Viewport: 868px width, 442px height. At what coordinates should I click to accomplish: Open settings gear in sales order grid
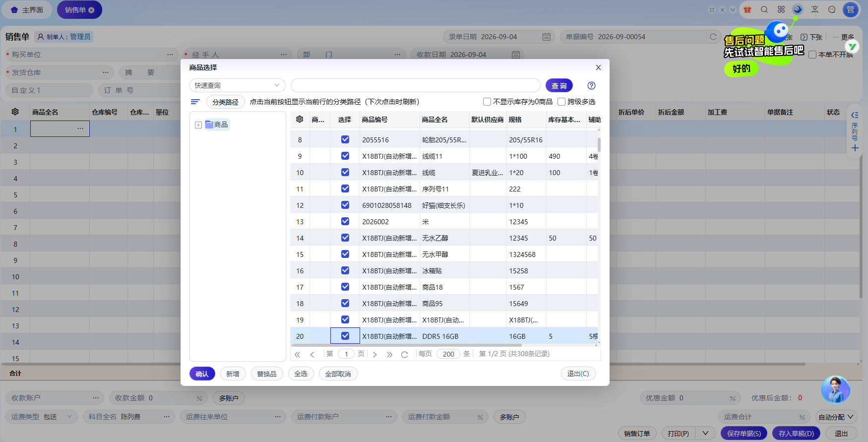15,112
